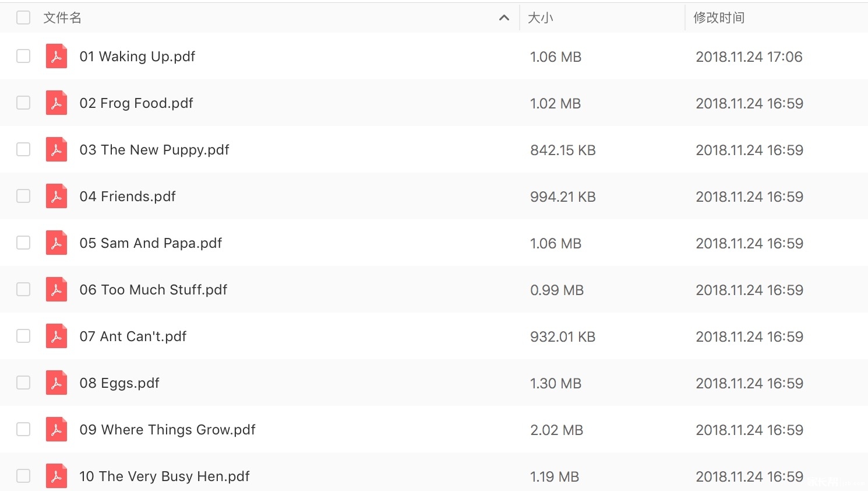Sort by 文件名 column header label
This screenshot has width=868, height=491.
(x=62, y=18)
